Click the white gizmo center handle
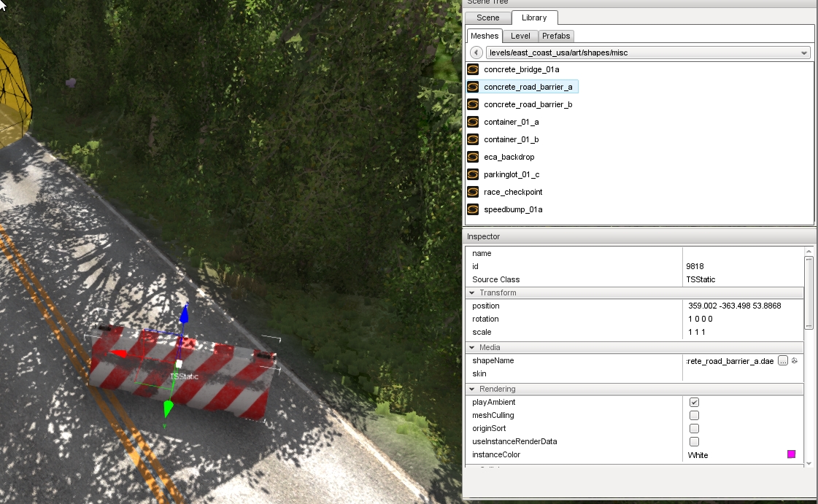Viewport: 818px width, 504px height. click(x=179, y=364)
